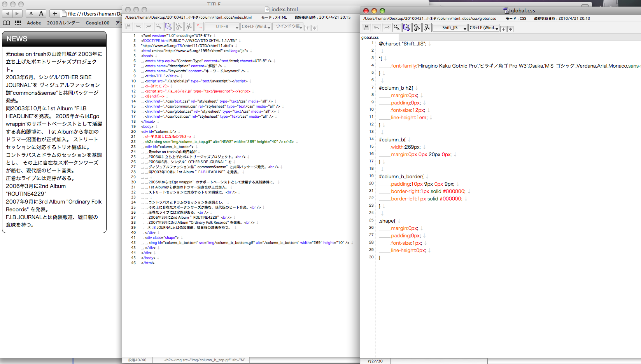Screen dimensions: 641x364
Task: Click Redo arrow in index.html toolbar
Action: (149, 26)
